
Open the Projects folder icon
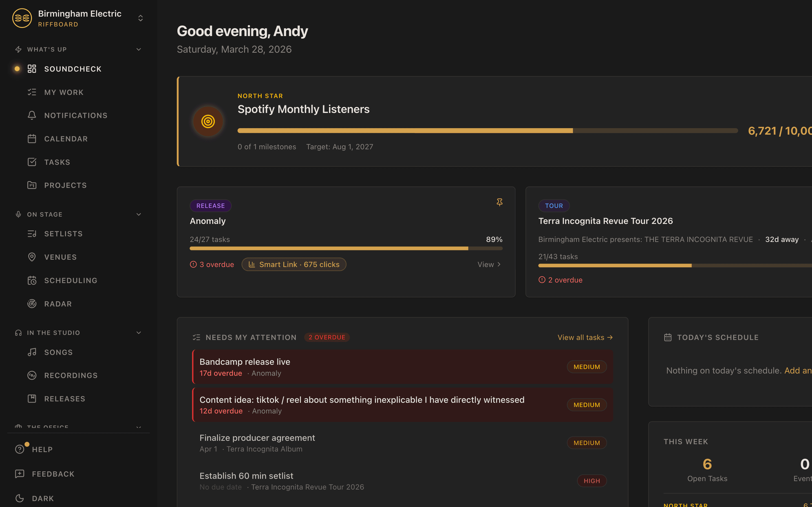[32, 185]
